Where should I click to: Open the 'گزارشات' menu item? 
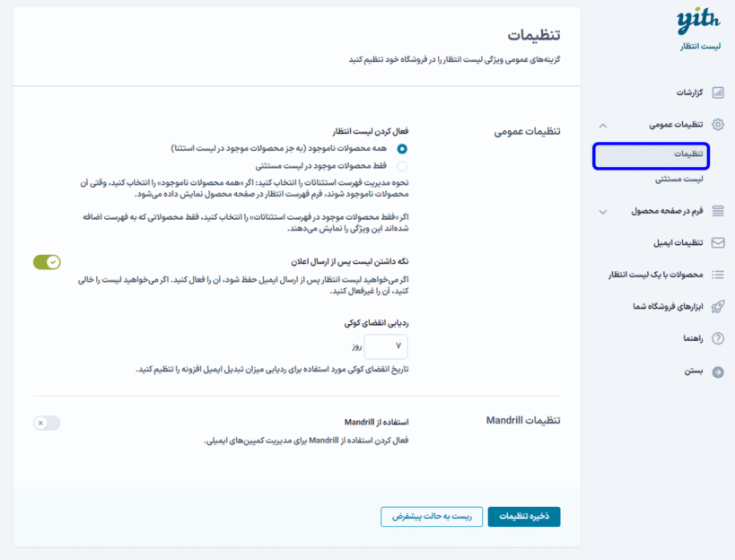[689, 92]
